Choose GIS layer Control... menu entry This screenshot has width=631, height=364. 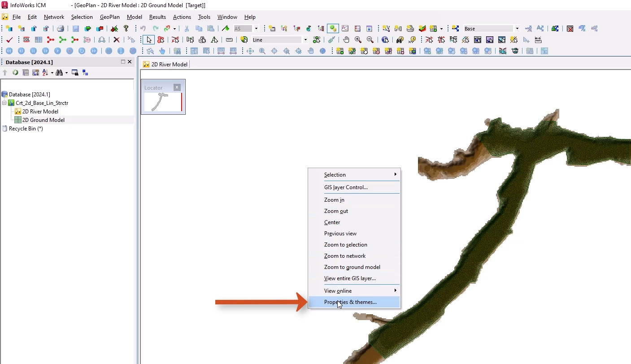point(354,187)
